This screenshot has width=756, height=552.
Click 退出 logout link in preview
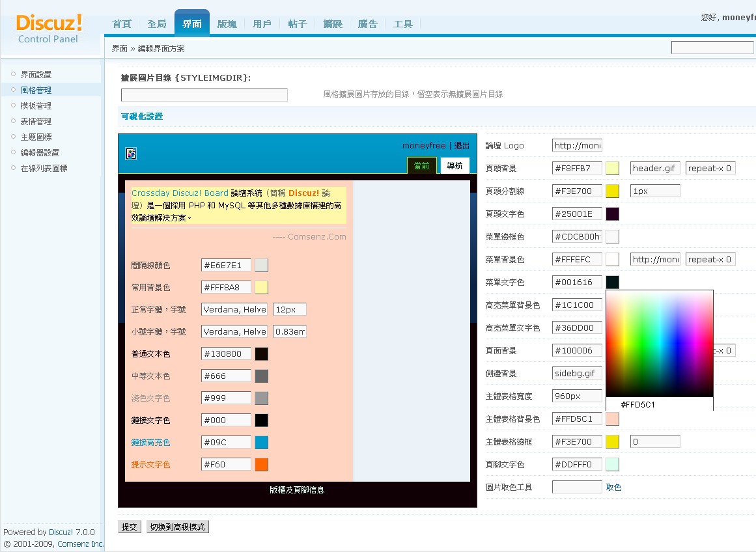click(462, 146)
